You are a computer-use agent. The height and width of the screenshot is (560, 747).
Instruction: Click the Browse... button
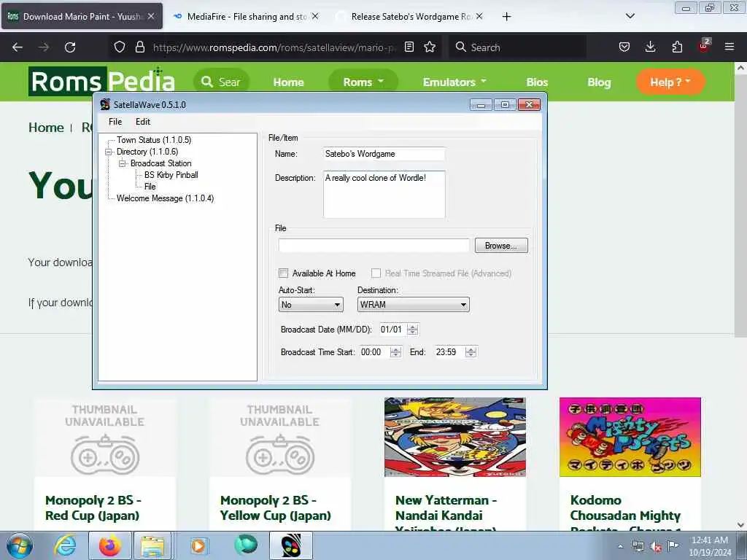coord(501,246)
